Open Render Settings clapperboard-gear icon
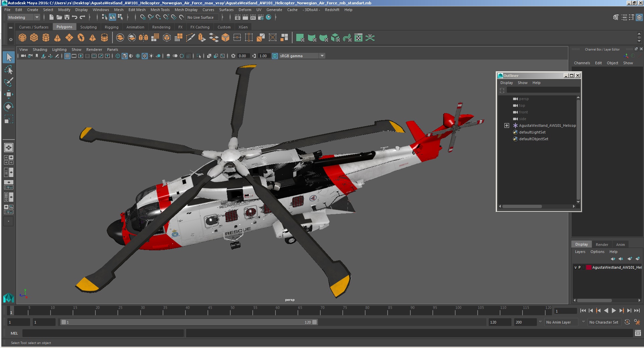Viewport: 644px width, 348px height. pos(260,17)
